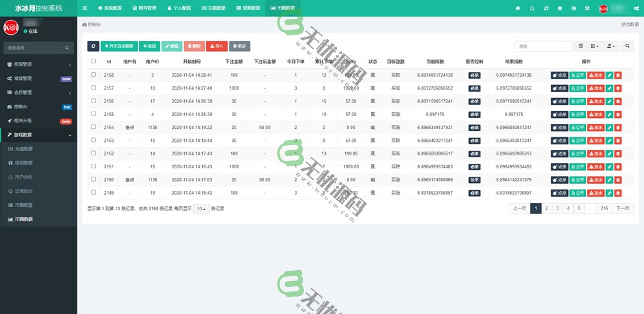Click the red trash delete icon for row 2158
This screenshot has height=314, width=644.
pyautogui.click(x=618, y=75)
